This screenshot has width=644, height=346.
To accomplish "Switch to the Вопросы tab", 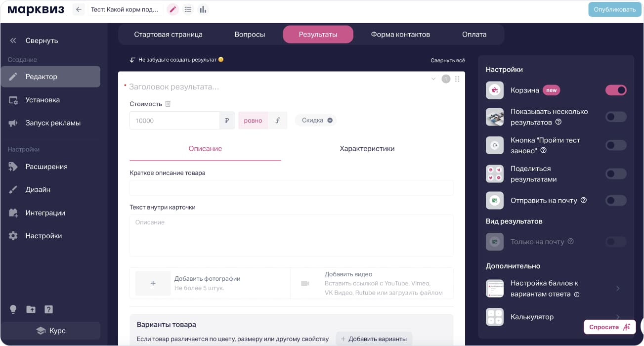I will pyautogui.click(x=250, y=35).
